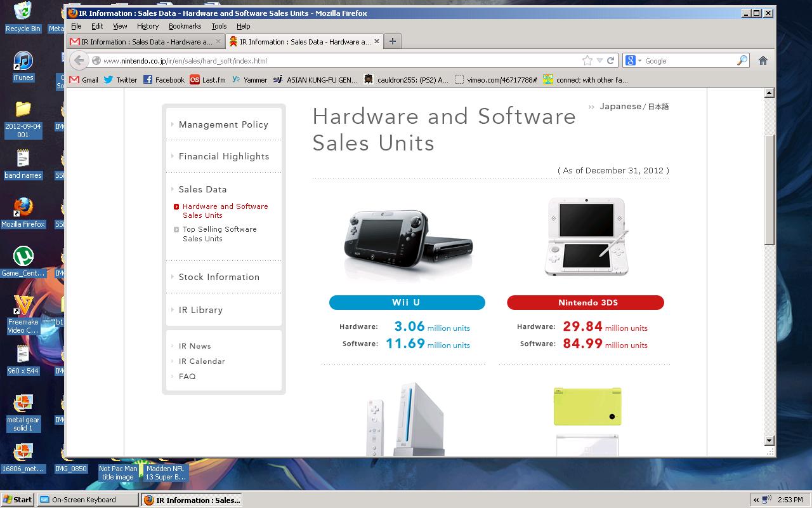Open the Bookmarks menu
Viewport: 812px width, 508px height.
185,26
